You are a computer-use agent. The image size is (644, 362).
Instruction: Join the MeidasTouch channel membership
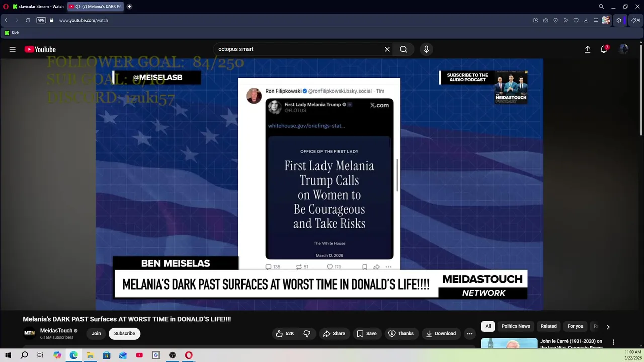(x=96, y=333)
